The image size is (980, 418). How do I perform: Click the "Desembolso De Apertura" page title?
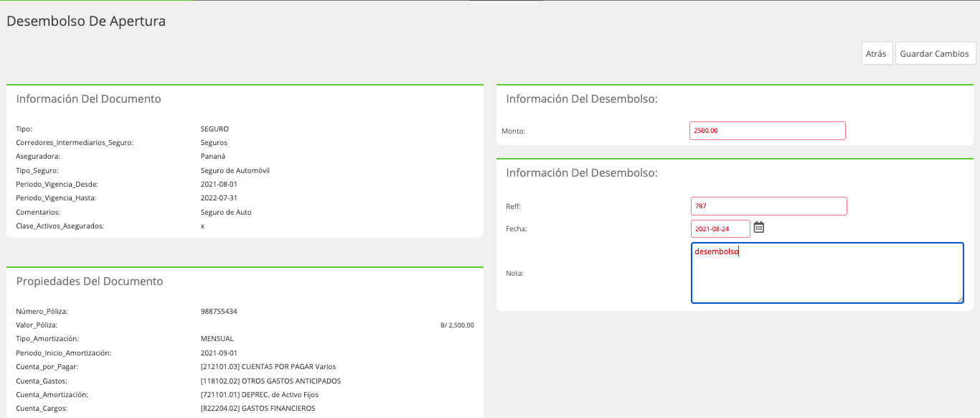click(86, 21)
